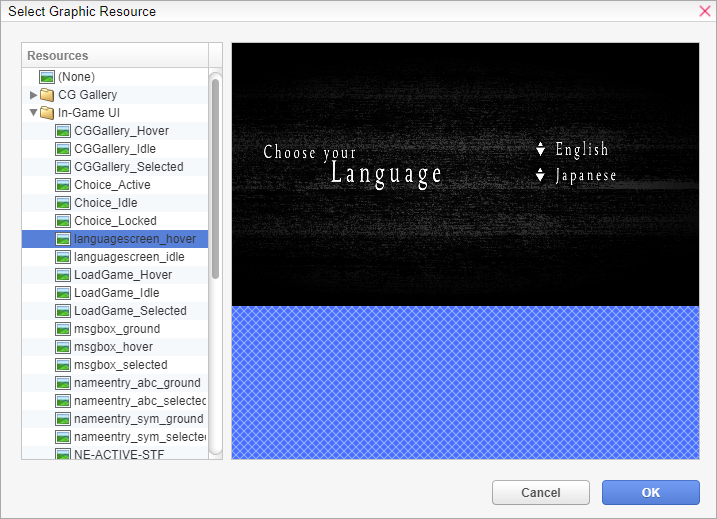Click the language screen preview image
This screenshot has width=717, height=519.
(x=466, y=175)
